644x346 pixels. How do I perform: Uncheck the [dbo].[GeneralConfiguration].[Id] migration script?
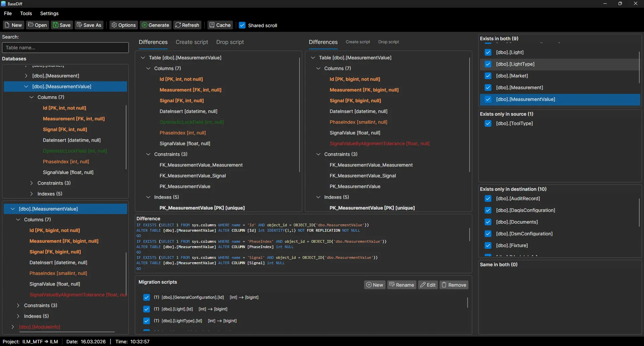[147, 297]
